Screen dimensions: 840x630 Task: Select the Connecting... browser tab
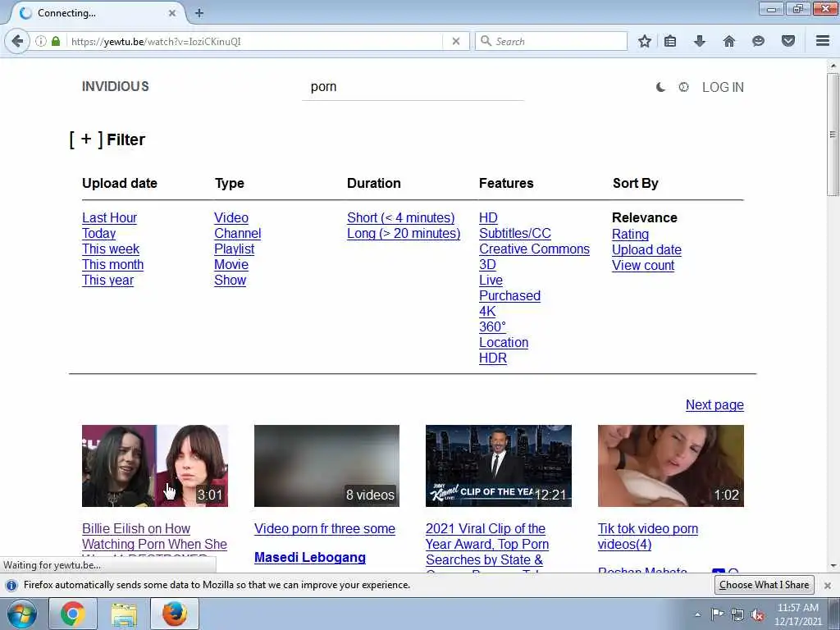pyautogui.click(x=97, y=13)
